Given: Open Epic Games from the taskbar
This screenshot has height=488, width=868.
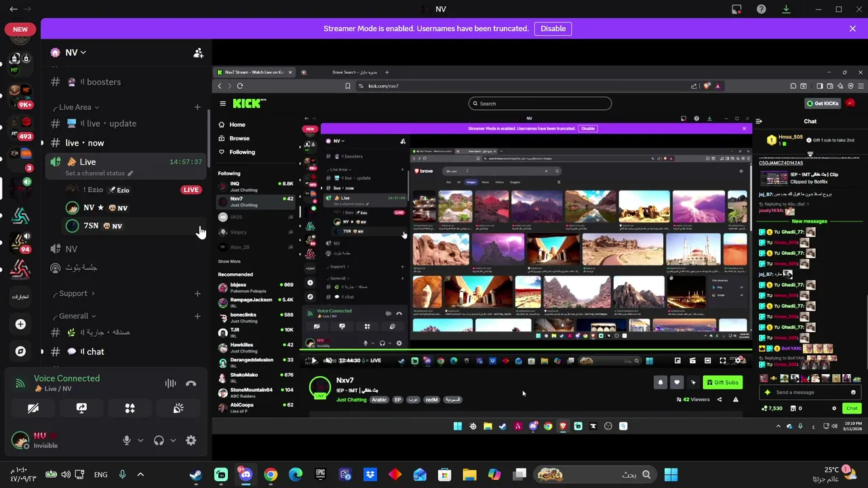Looking at the screenshot, I should pyautogui.click(x=320, y=474).
